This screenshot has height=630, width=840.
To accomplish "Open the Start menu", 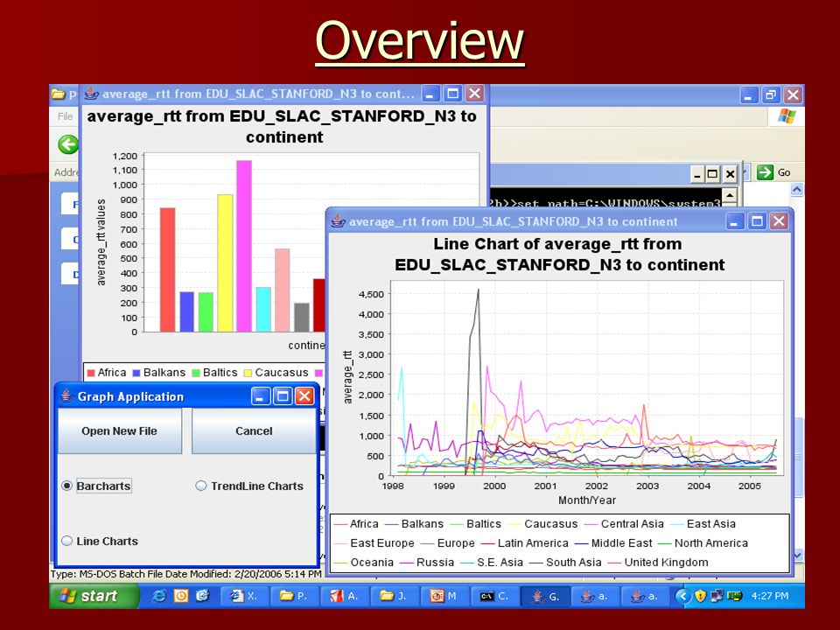I will pos(94,596).
